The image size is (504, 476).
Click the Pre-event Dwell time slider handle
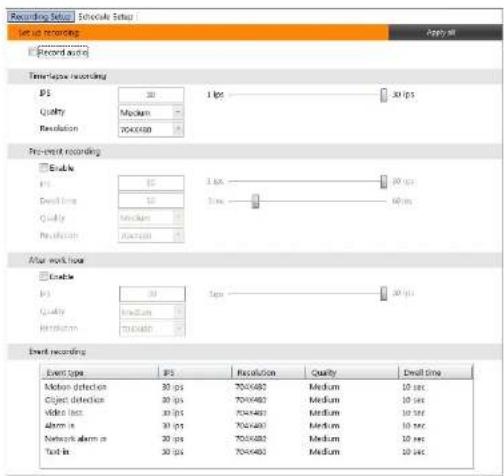click(x=255, y=201)
